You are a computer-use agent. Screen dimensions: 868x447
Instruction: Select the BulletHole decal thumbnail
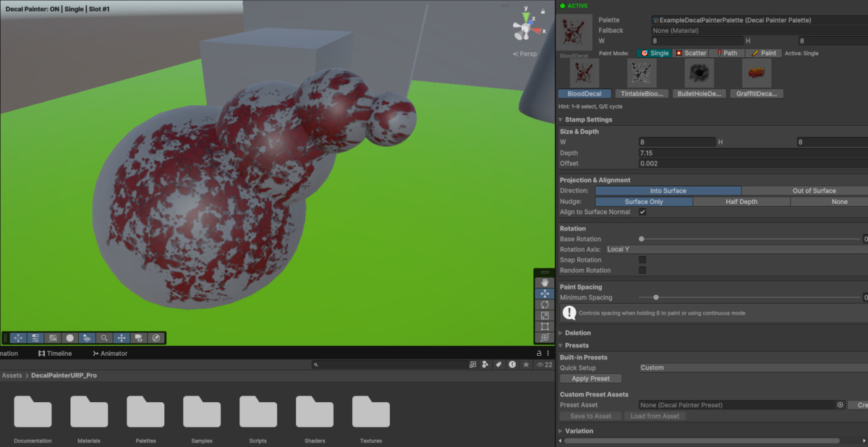pyautogui.click(x=699, y=73)
